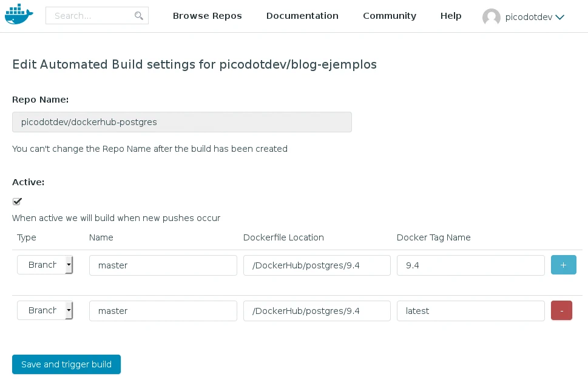Viewport: 588px width, 385px height.
Task: Focus the top Search field
Action: [x=91, y=16]
